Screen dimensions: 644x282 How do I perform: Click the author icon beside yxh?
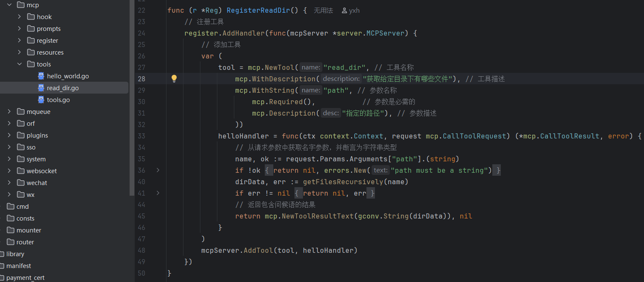344,10
